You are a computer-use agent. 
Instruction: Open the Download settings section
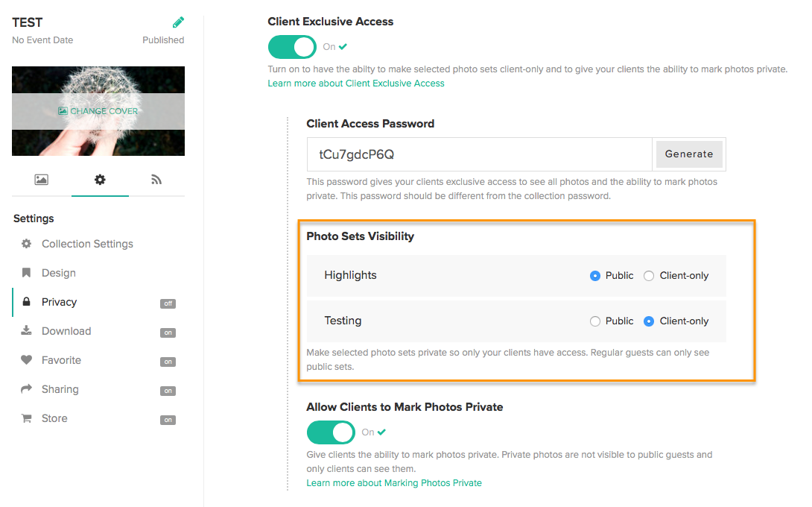(x=66, y=331)
